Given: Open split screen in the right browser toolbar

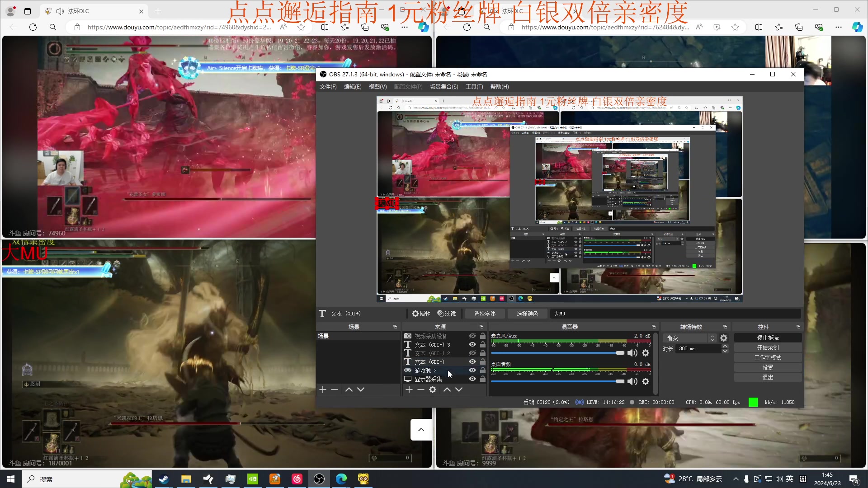Looking at the screenshot, I should pyautogui.click(x=759, y=27).
